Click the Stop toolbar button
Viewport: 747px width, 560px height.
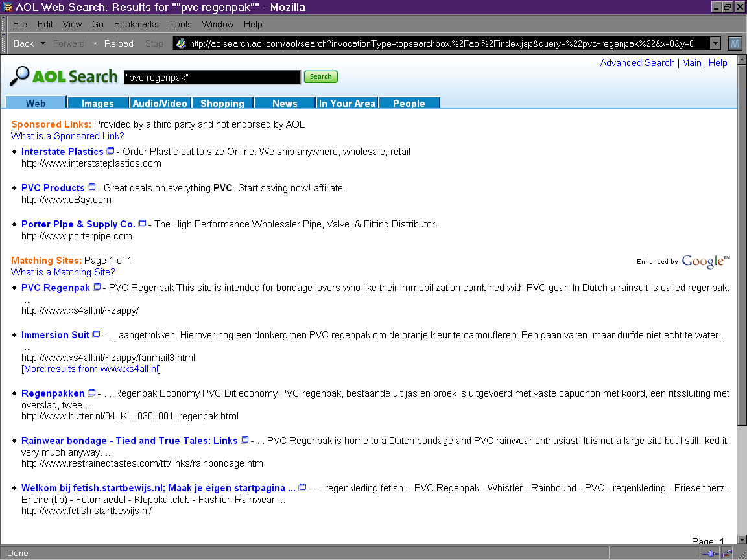coord(154,43)
